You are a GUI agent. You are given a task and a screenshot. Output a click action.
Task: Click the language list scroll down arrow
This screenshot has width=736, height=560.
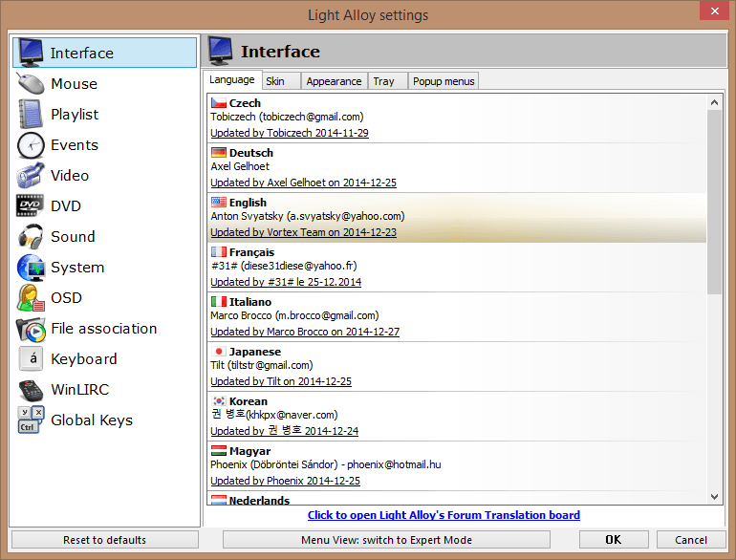pos(714,496)
